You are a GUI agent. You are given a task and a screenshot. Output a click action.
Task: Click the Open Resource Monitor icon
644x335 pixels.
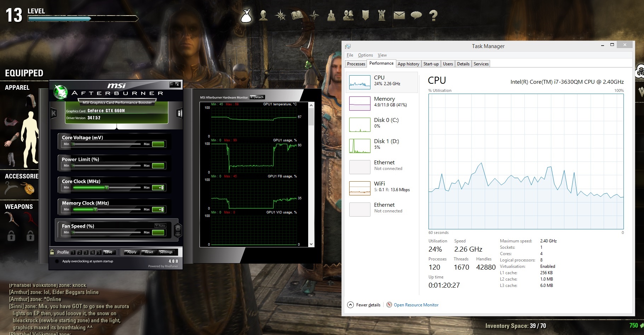(x=389, y=305)
